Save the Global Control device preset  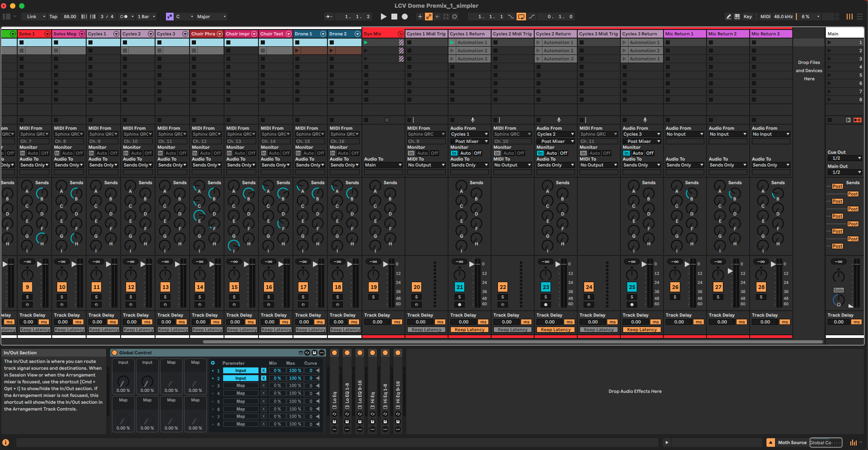(x=314, y=353)
